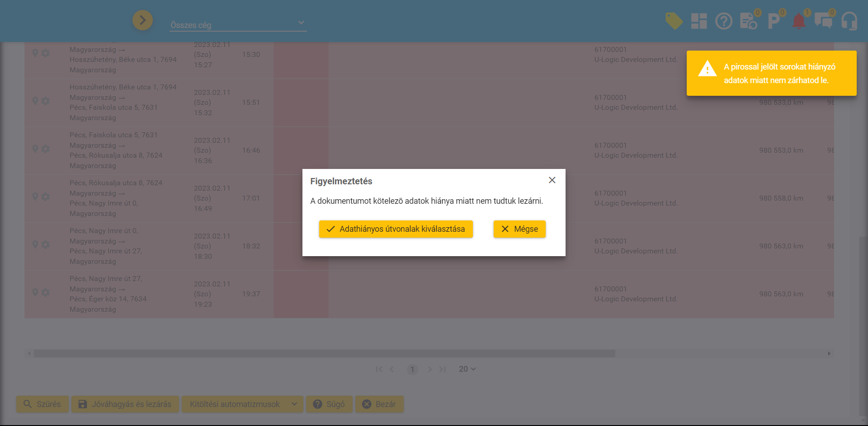Open the page size 20 dropdown
This screenshot has width=868, height=426.
pyautogui.click(x=467, y=369)
